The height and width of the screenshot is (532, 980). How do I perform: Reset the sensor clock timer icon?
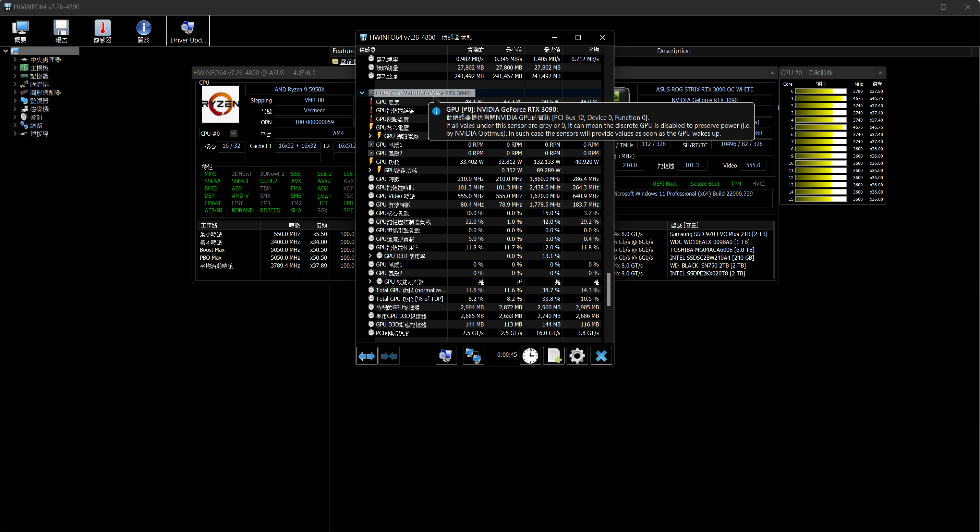pos(530,356)
